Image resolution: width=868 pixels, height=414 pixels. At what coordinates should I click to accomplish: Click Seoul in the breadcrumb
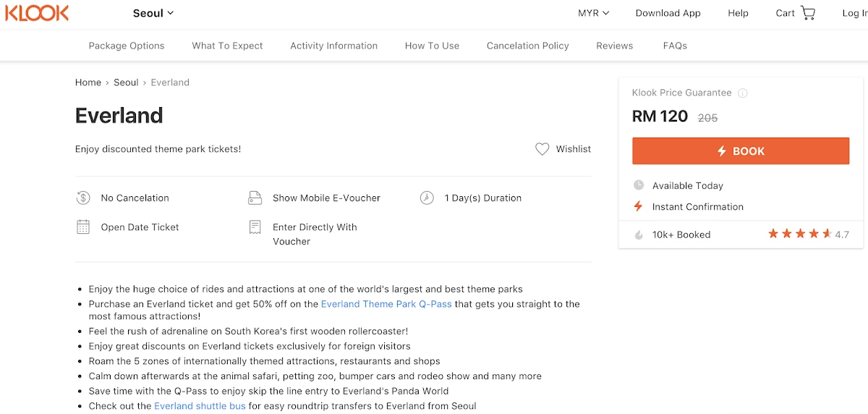tap(126, 83)
